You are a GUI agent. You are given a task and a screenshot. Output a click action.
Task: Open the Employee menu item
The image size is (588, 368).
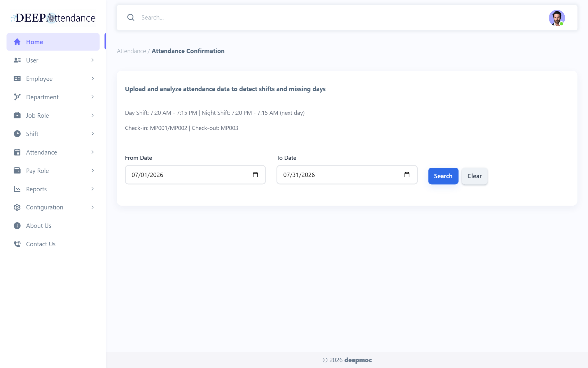click(x=53, y=79)
